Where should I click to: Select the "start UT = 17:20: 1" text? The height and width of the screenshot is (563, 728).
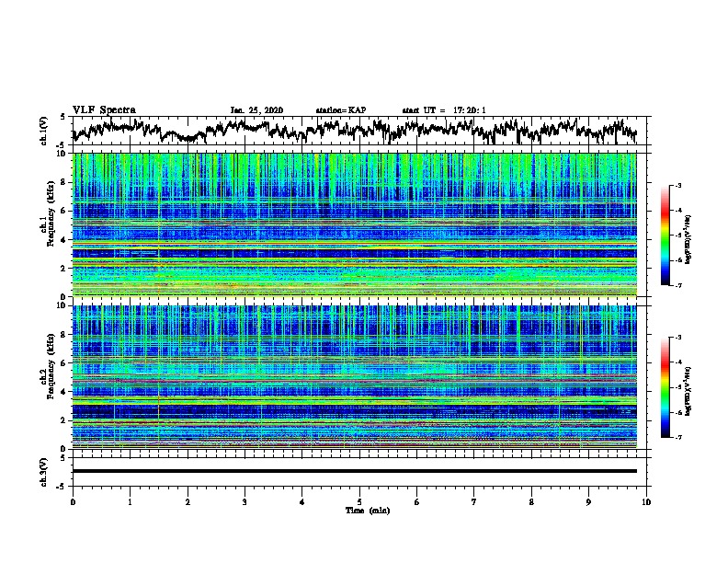coord(444,110)
